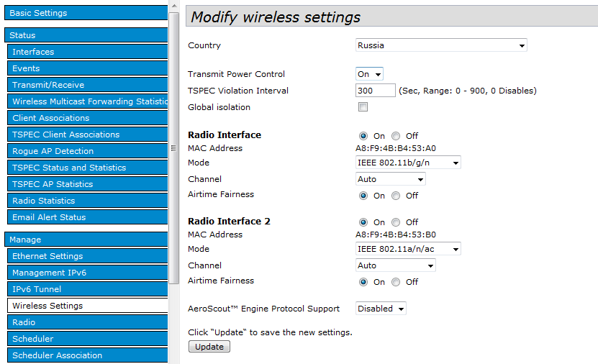Open Mode dropdown showing IEEE 802.11a/n/ac

(x=408, y=249)
